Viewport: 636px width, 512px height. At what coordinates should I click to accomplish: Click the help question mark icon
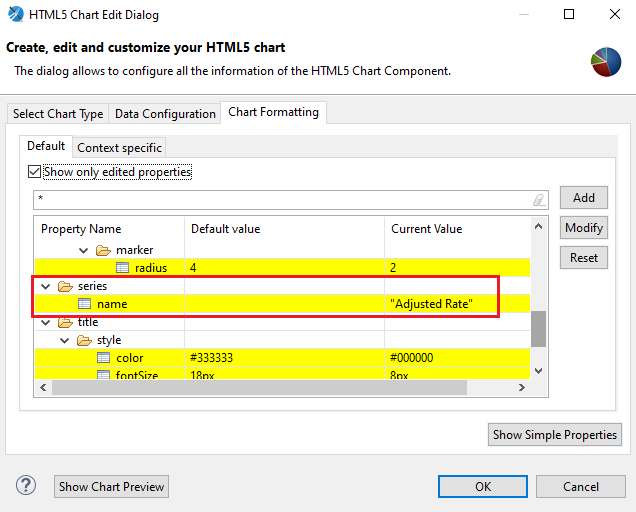(26, 486)
